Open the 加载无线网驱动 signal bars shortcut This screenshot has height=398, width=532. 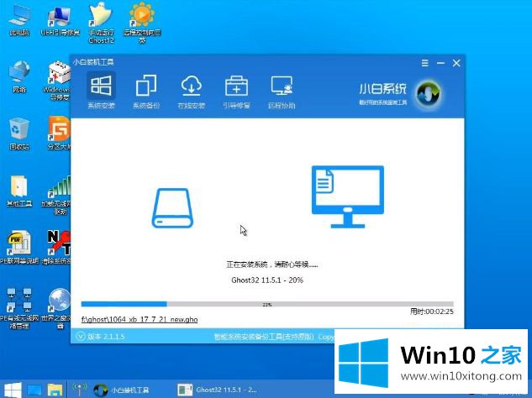coord(58,195)
